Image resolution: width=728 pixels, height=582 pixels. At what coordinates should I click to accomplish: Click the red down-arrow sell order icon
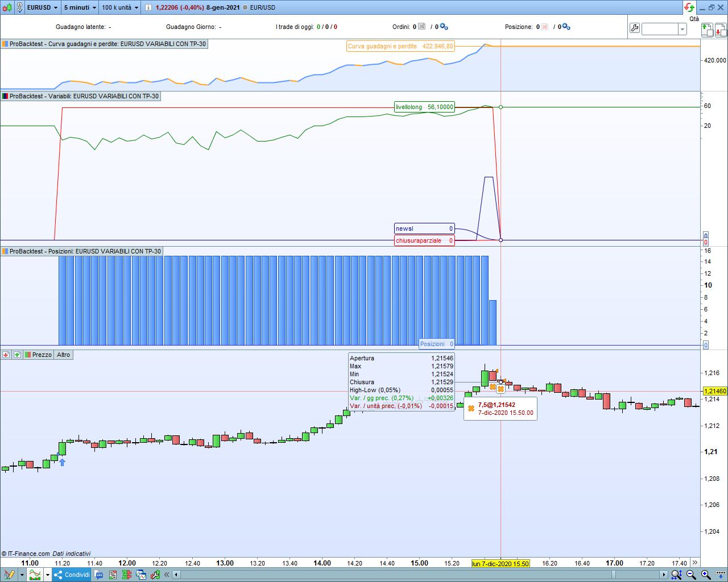click(x=721, y=30)
